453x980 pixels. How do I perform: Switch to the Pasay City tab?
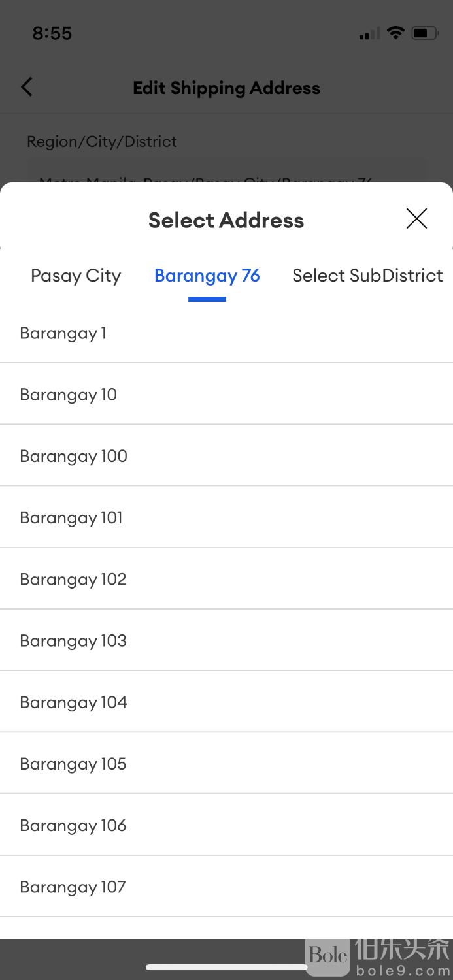[x=76, y=276]
